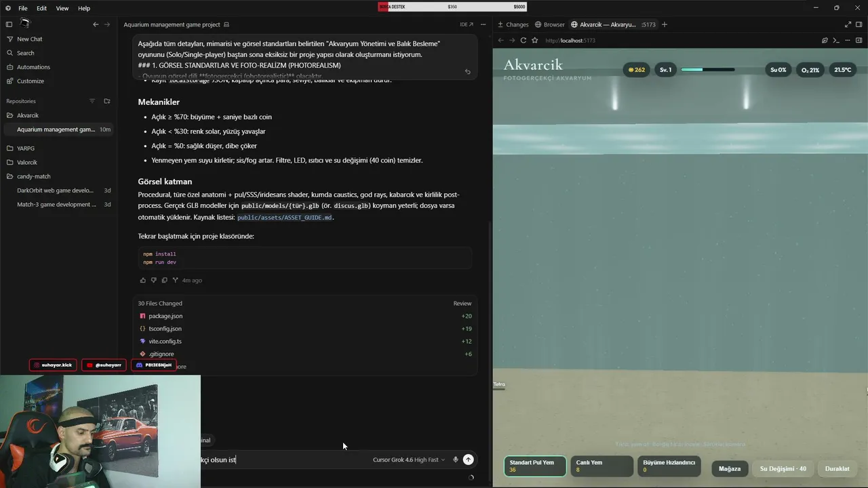This screenshot has height=488, width=868.
Task: Click the revert arrow on prompt message
Action: click(467, 71)
